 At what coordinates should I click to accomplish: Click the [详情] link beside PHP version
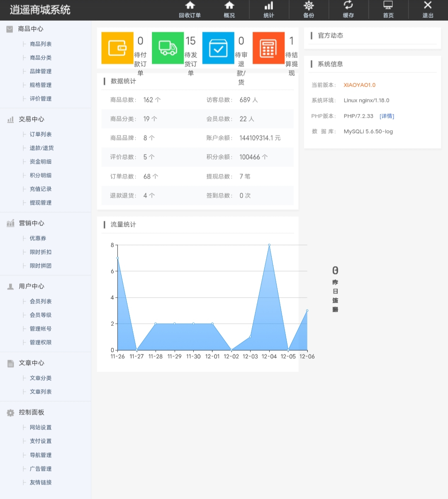387,116
